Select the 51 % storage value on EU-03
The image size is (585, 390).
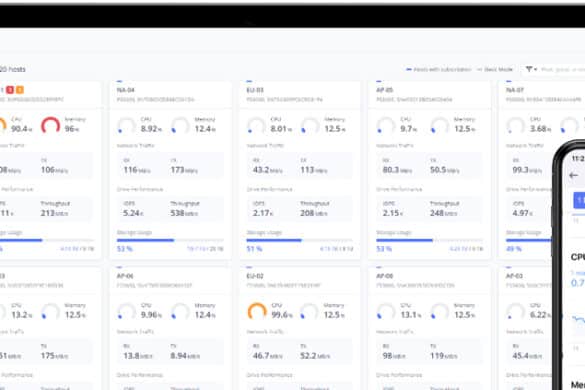(x=254, y=249)
